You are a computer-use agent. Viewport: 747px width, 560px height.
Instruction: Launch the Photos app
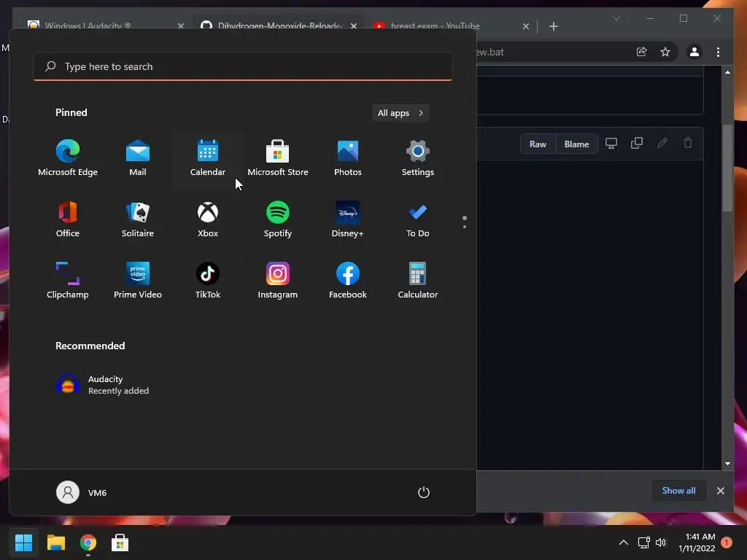[x=348, y=158]
